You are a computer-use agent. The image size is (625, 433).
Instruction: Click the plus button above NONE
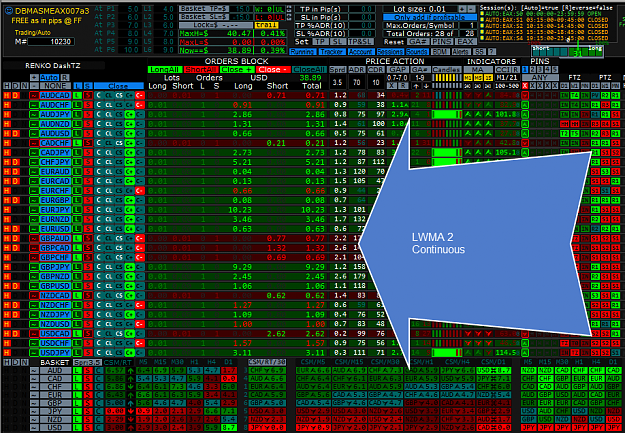point(34,77)
